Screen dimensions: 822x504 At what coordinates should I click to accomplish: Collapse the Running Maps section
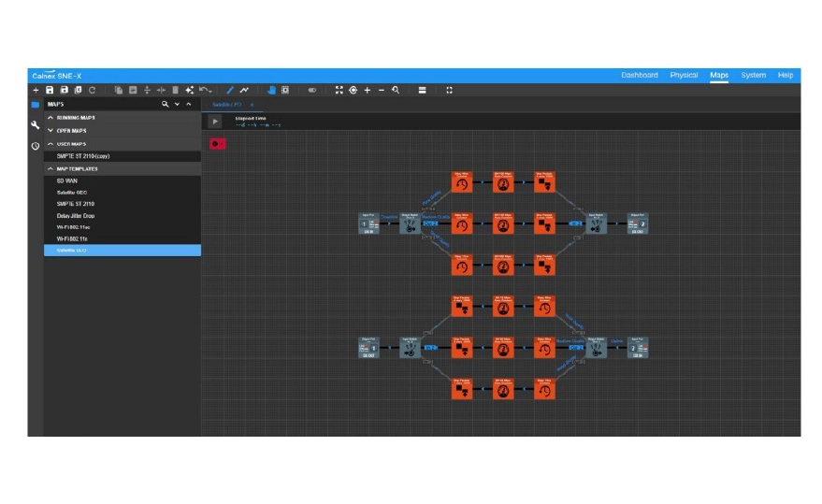click(50, 118)
